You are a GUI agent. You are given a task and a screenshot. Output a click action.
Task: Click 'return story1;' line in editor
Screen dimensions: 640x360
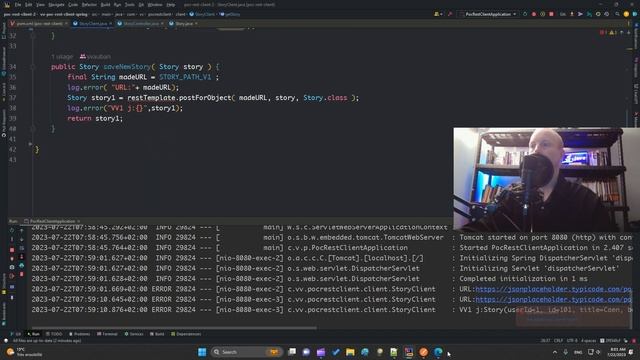tap(95, 118)
